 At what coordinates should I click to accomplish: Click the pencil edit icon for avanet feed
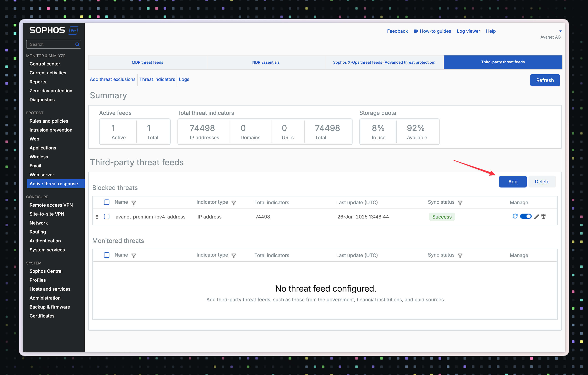(x=536, y=217)
